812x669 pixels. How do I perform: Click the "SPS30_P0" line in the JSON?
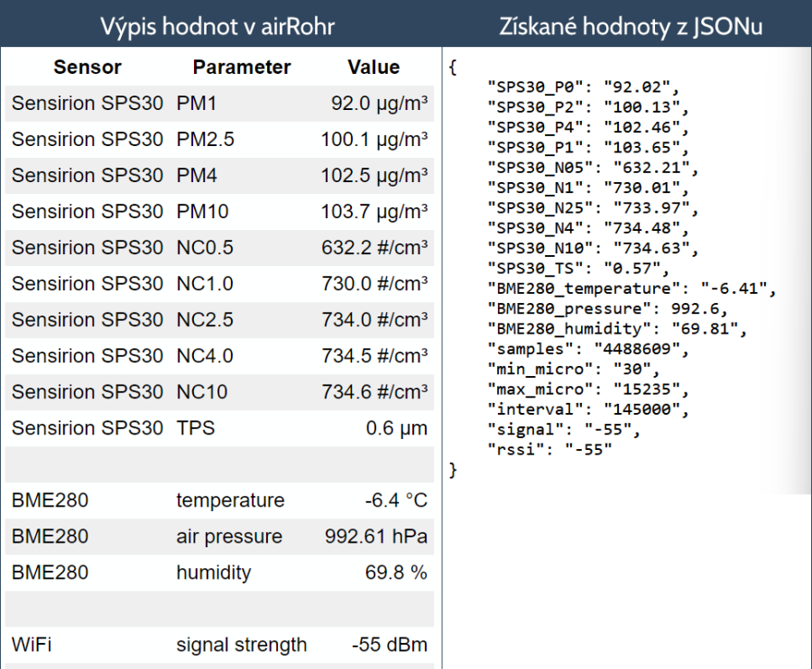(x=581, y=87)
